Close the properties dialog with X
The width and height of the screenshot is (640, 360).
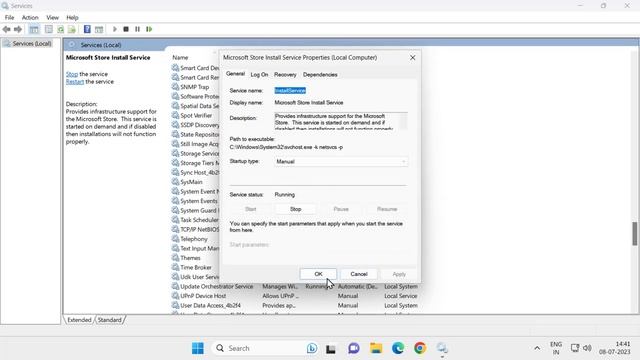413,58
